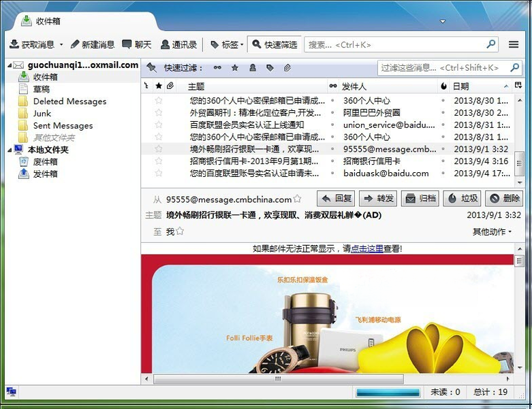Click the 回复 reply button
The width and height of the screenshot is (532, 409).
coord(336,198)
